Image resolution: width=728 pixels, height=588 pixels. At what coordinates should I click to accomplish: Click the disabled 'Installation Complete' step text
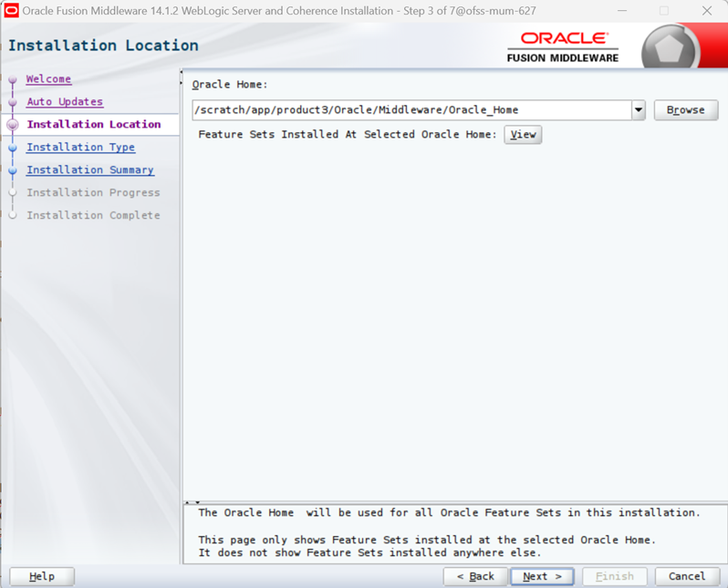pyautogui.click(x=93, y=215)
